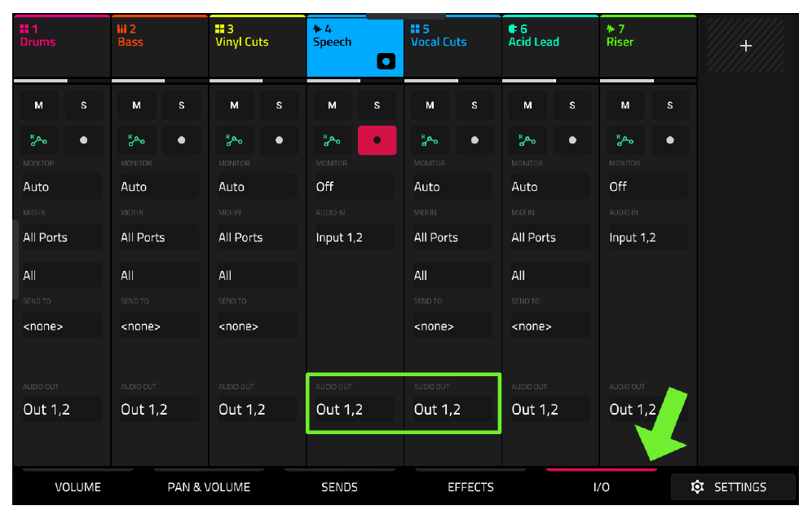
Task: Click the record indicator in Speech header
Action: [386, 62]
